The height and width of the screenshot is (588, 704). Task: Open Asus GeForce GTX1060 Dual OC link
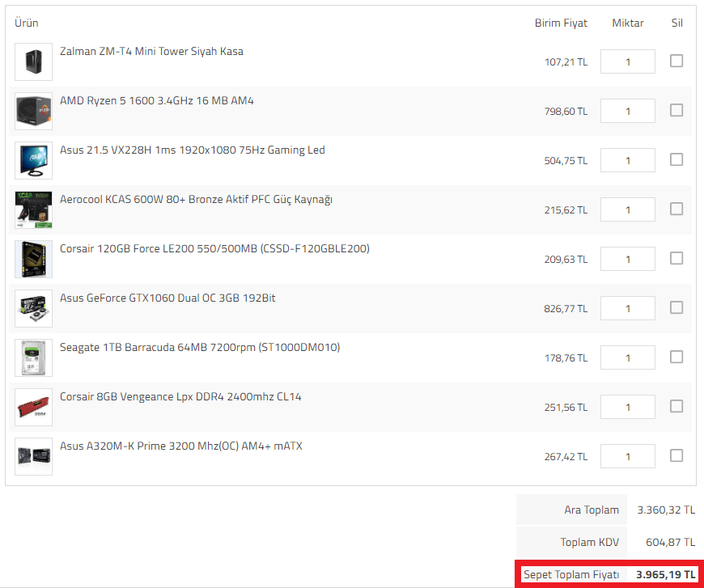[x=168, y=298]
